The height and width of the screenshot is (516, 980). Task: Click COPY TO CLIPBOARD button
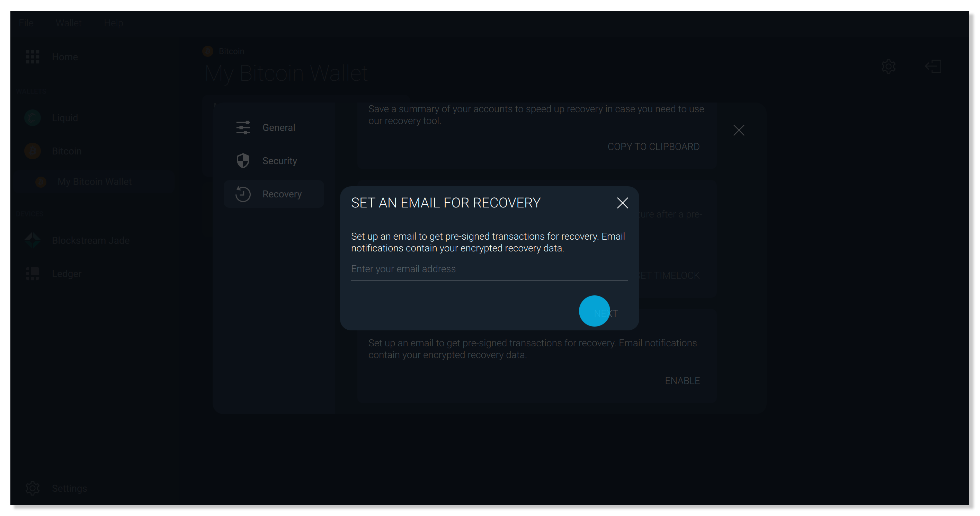coord(653,146)
